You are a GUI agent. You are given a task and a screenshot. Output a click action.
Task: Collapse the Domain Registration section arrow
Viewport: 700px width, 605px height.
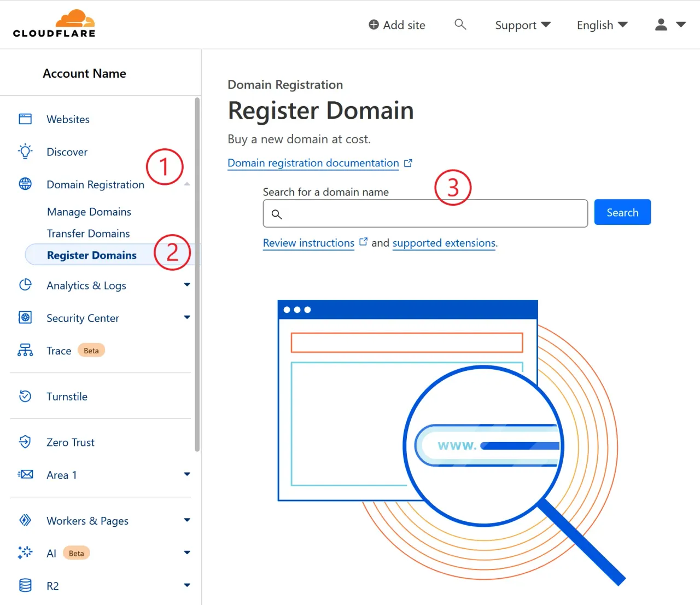pos(187,184)
